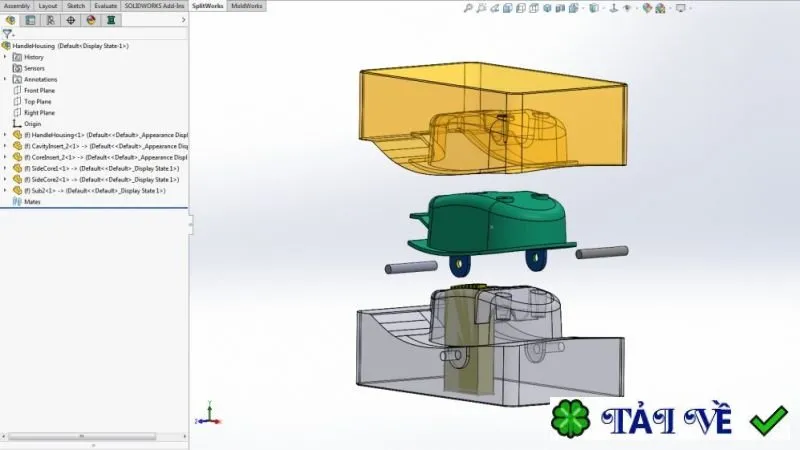Expand the CavityInsert_2<1> component node
800x450 pixels.
click(5, 146)
